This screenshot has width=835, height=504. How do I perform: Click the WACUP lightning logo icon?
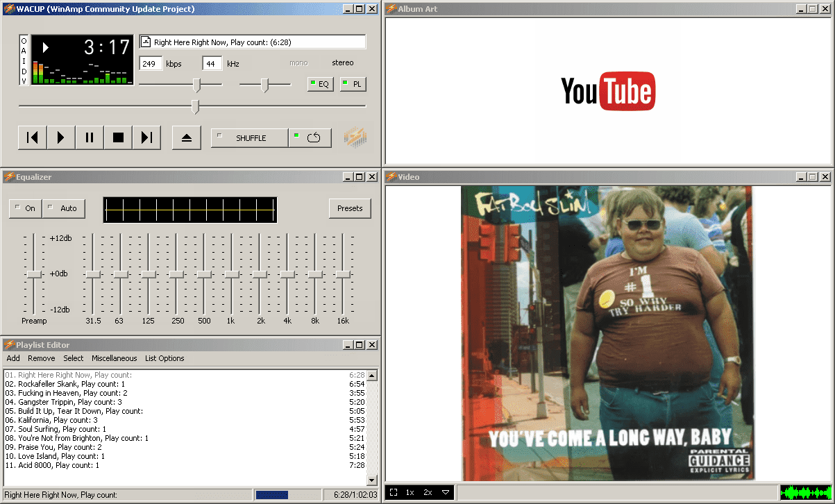click(355, 137)
